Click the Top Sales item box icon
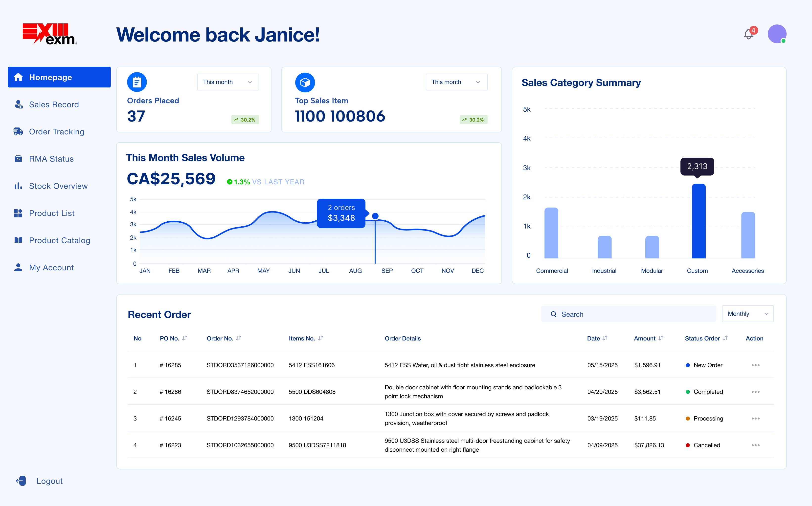Viewport: 812px width, 506px height. (x=305, y=82)
